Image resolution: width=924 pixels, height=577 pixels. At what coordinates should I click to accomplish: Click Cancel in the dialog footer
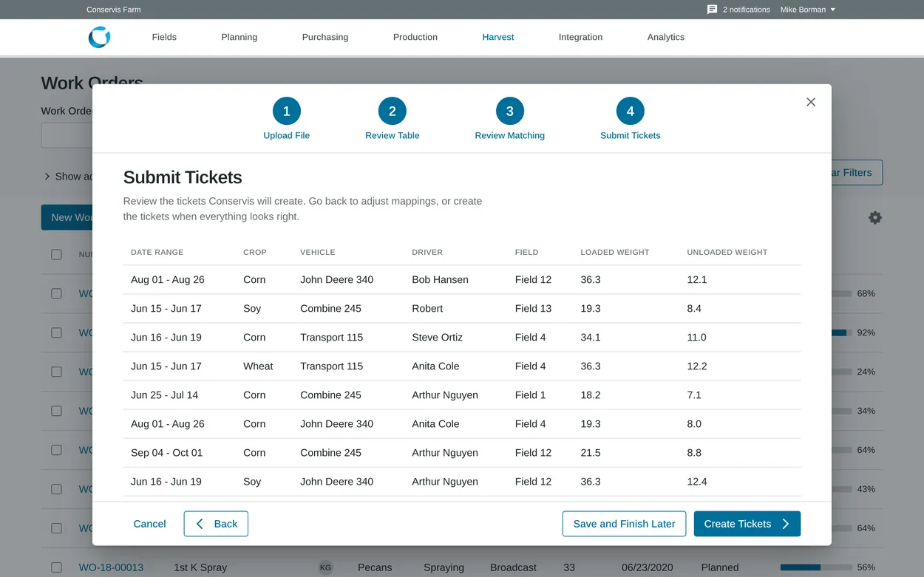[x=149, y=524]
